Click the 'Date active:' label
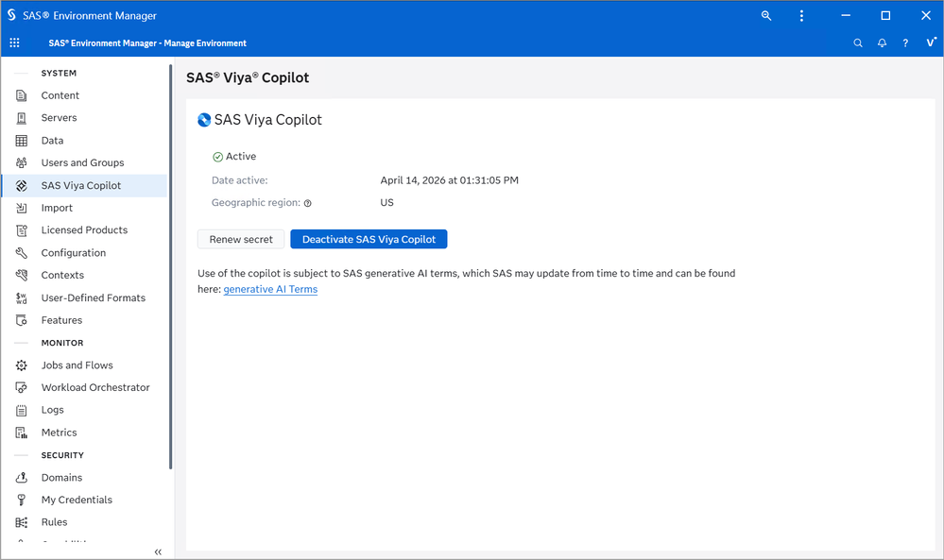The width and height of the screenshot is (944, 560). click(x=240, y=180)
